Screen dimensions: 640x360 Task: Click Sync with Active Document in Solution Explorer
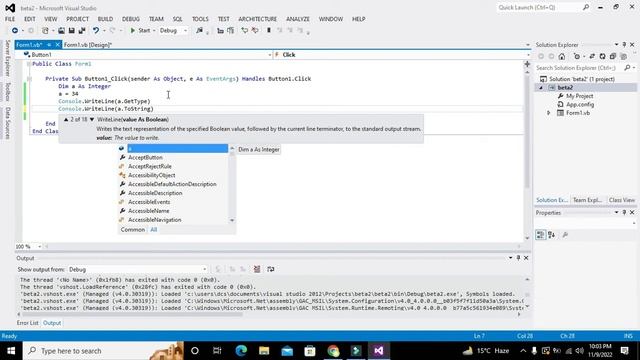click(x=592, y=57)
